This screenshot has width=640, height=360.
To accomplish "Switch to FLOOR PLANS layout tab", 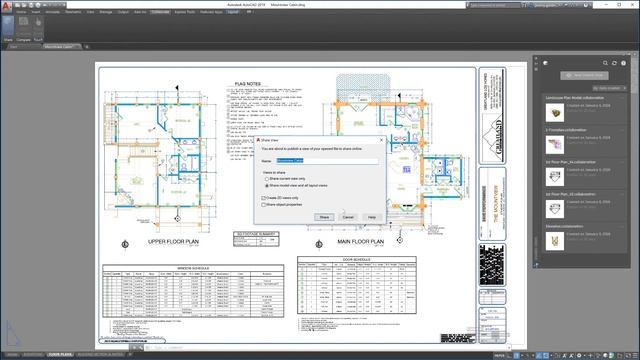I will 60,355.
